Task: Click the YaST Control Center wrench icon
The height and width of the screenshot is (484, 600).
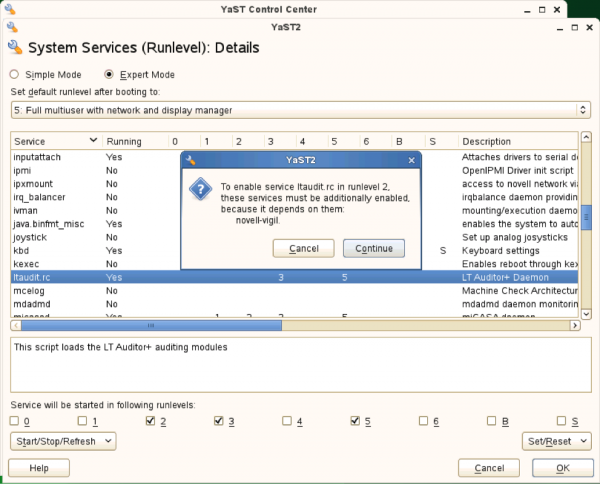Action: click(10, 9)
